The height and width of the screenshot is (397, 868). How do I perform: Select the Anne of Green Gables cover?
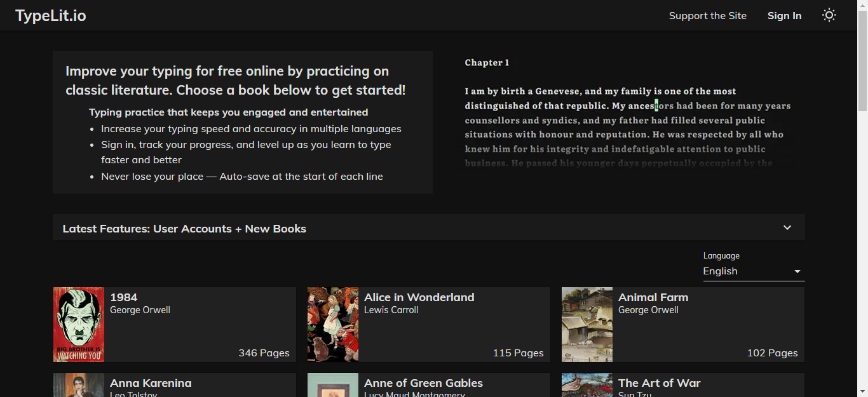tap(333, 385)
